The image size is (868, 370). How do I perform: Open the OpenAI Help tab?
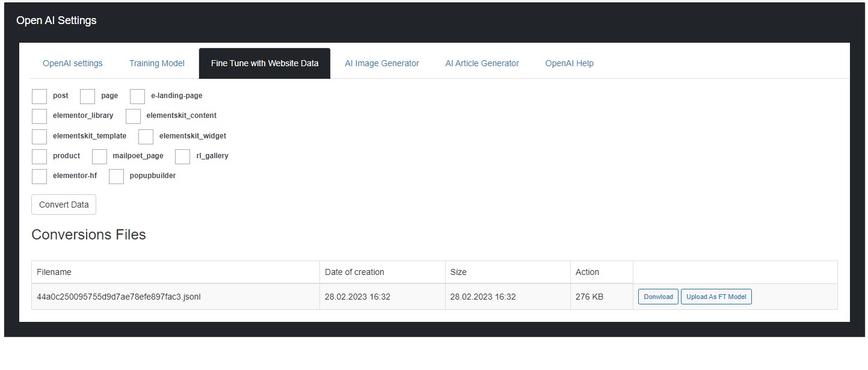(570, 63)
